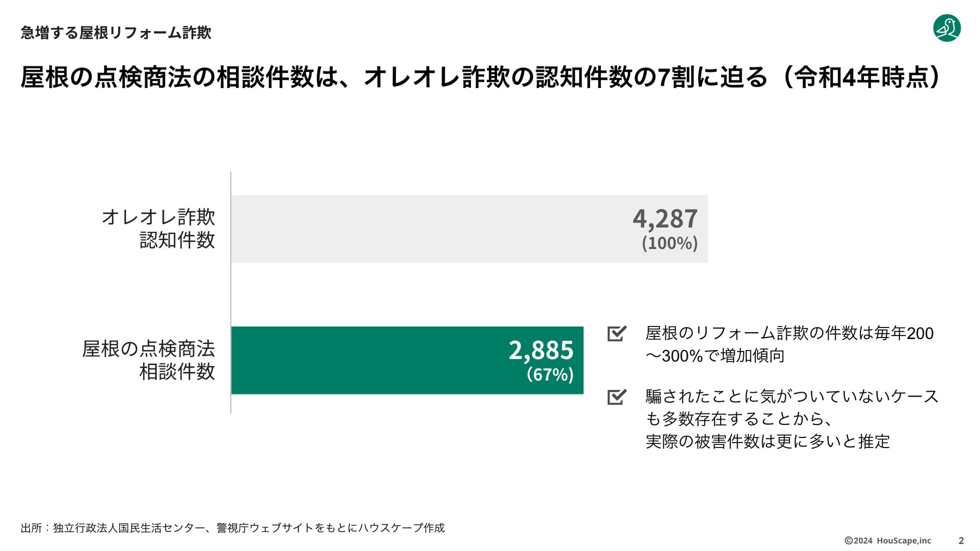Click the 出所 source footnote text
The width and height of the screenshot is (980, 551).
(233, 528)
